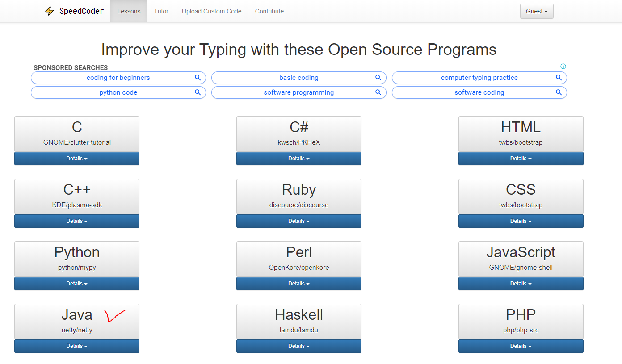The image size is (622, 364).
Task: Start the Haskell lamdu/lamdu lesson
Action: tap(299, 322)
